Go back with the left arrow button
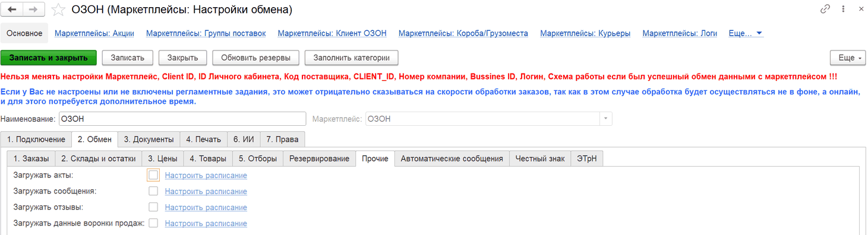The height and width of the screenshot is (235, 868). pyautogui.click(x=12, y=9)
